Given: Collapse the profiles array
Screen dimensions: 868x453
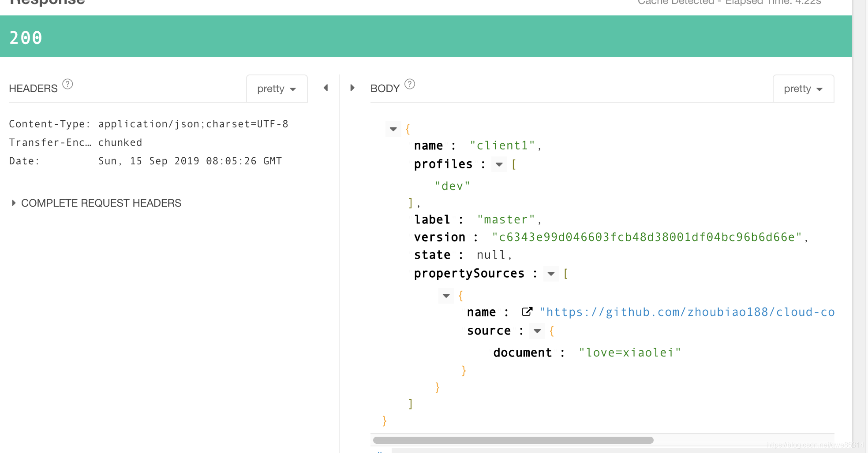Looking at the screenshot, I should pyautogui.click(x=499, y=164).
